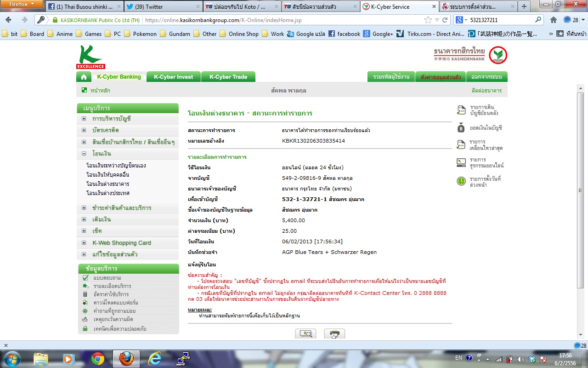Click the account balance money bag icon
Image resolution: width=588 pixels, height=368 pixels.
[461, 127]
